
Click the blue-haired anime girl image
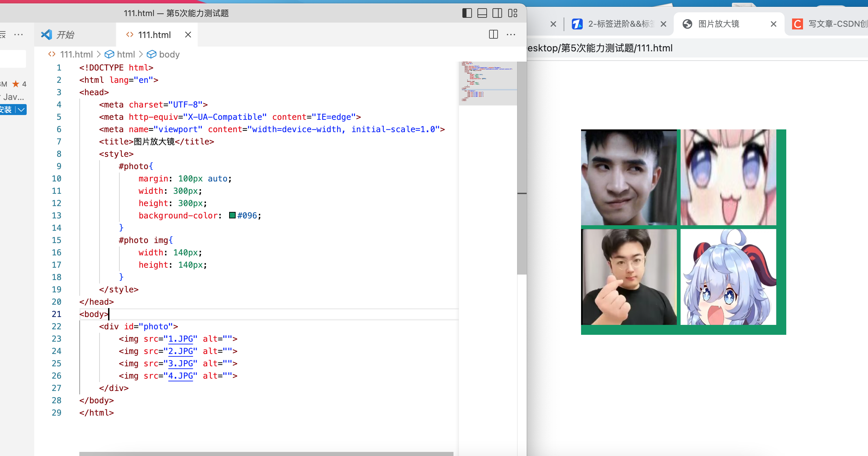pyautogui.click(x=728, y=277)
